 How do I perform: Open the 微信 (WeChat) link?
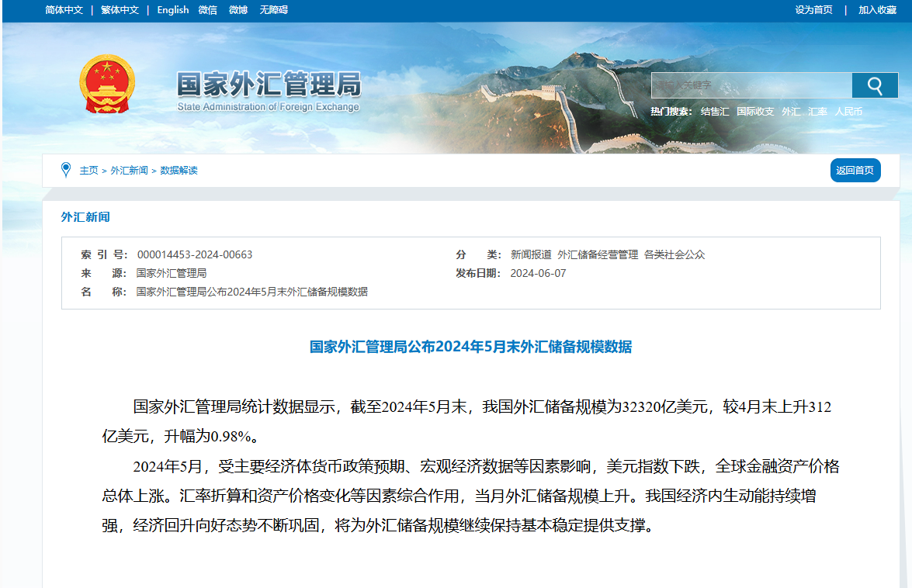point(207,10)
